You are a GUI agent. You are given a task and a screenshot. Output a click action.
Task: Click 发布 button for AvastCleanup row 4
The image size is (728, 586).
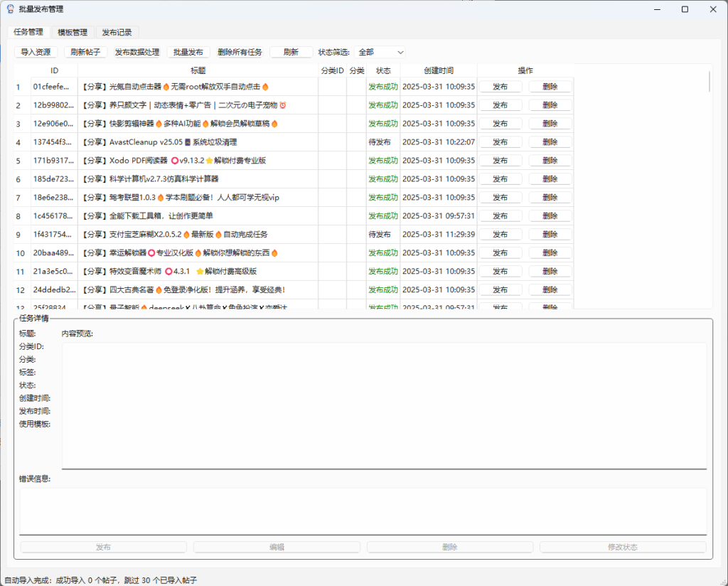(x=500, y=142)
